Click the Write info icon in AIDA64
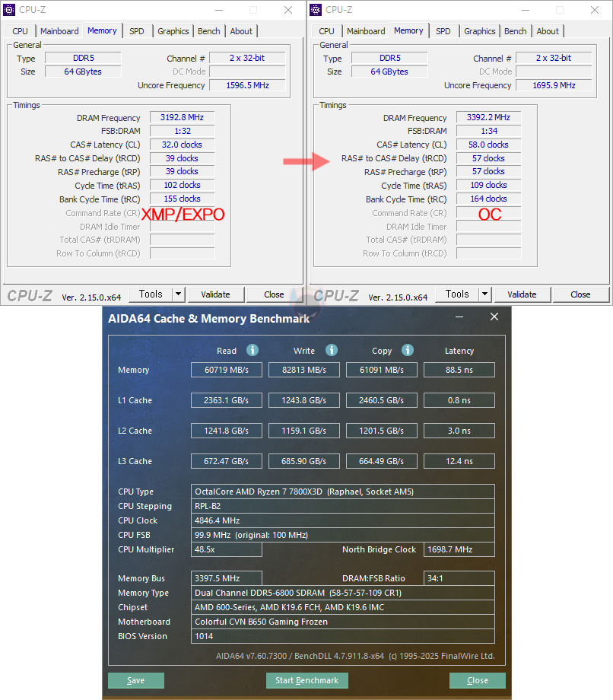This screenshot has height=700, width=613. (332, 350)
